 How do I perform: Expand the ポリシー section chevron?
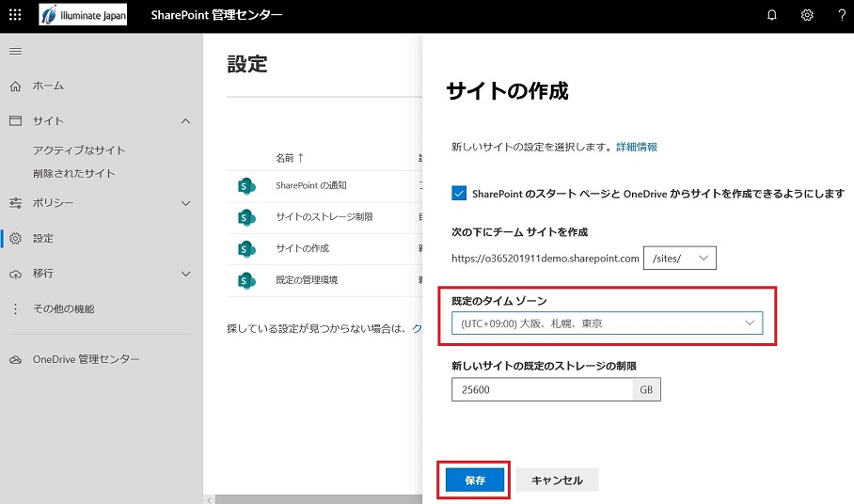[x=185, y=203]
